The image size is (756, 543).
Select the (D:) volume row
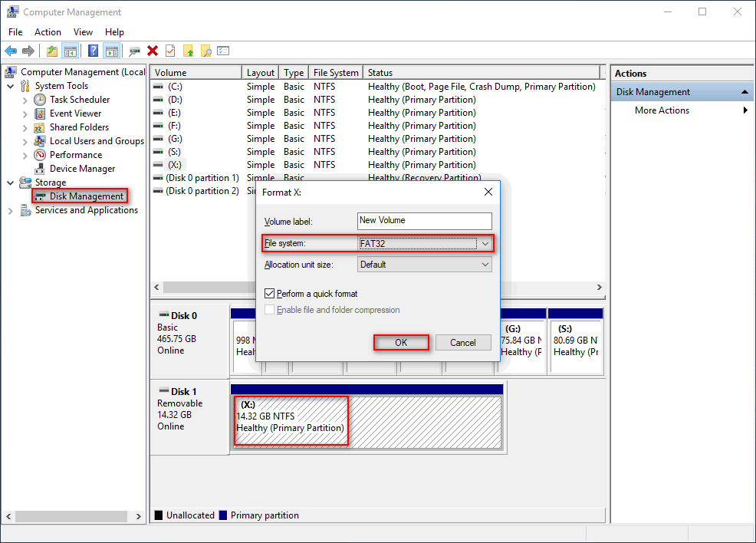pos(376,100)
